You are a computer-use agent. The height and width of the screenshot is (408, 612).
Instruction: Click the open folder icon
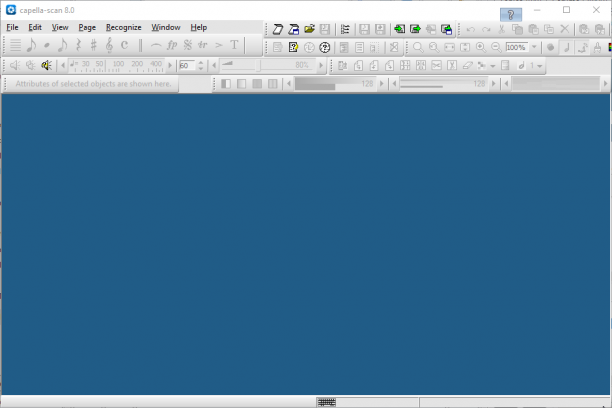tap(310, 29)
